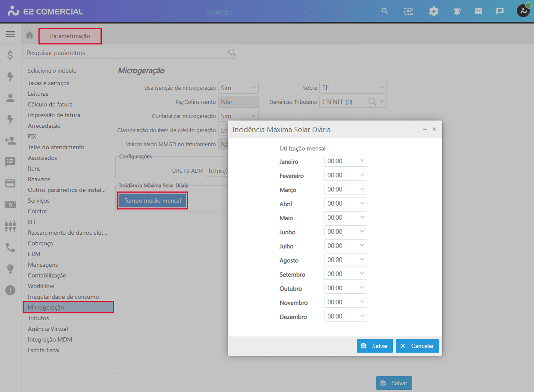Screen dimensions: 534x392
Task: Open the chat message icon in header
Action: (x=500, y=11)
